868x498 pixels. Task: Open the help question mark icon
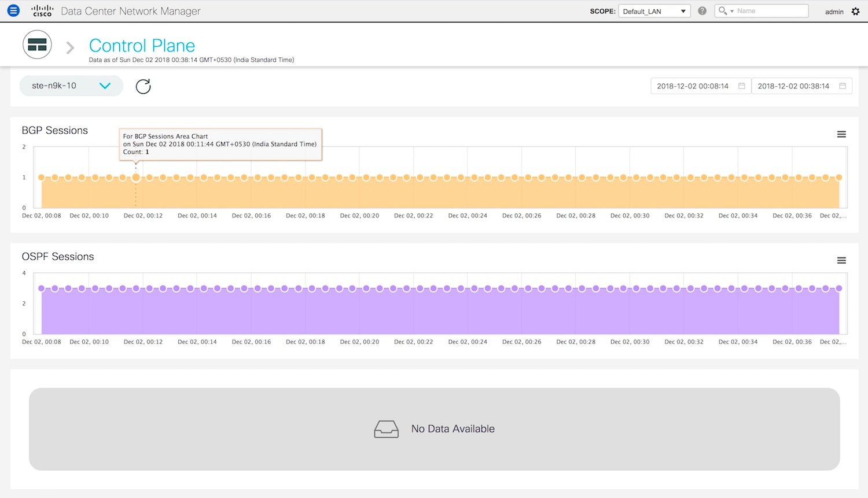(x=702, y=11)
